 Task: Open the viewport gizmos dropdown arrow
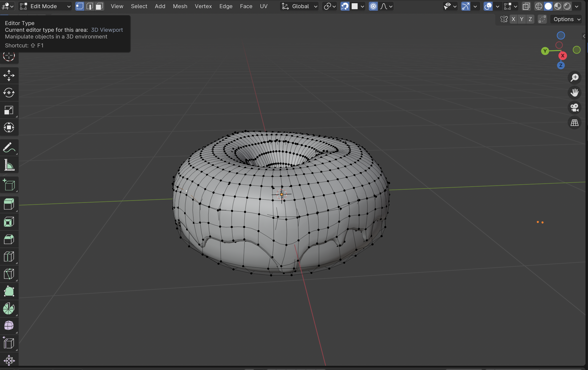click(475, 6)
